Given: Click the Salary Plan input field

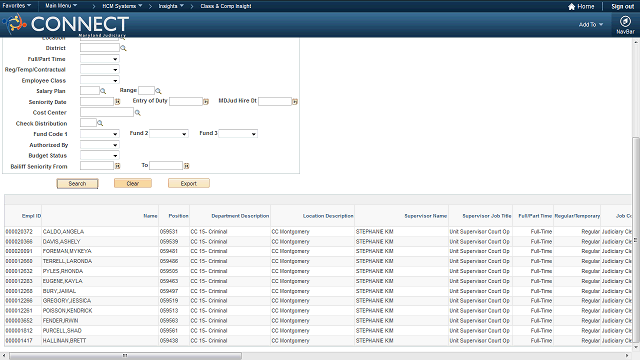Looking at the screenshot, I should click(90, 91).
